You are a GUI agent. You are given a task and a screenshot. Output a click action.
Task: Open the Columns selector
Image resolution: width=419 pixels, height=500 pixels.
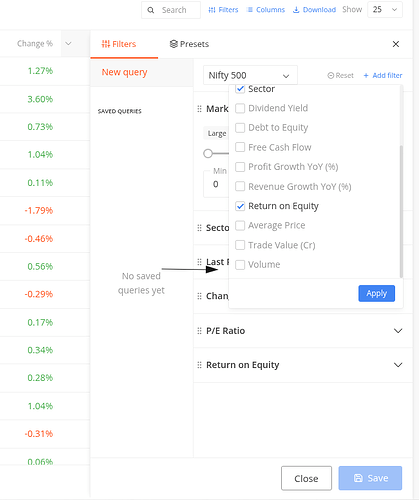point(266,10)
